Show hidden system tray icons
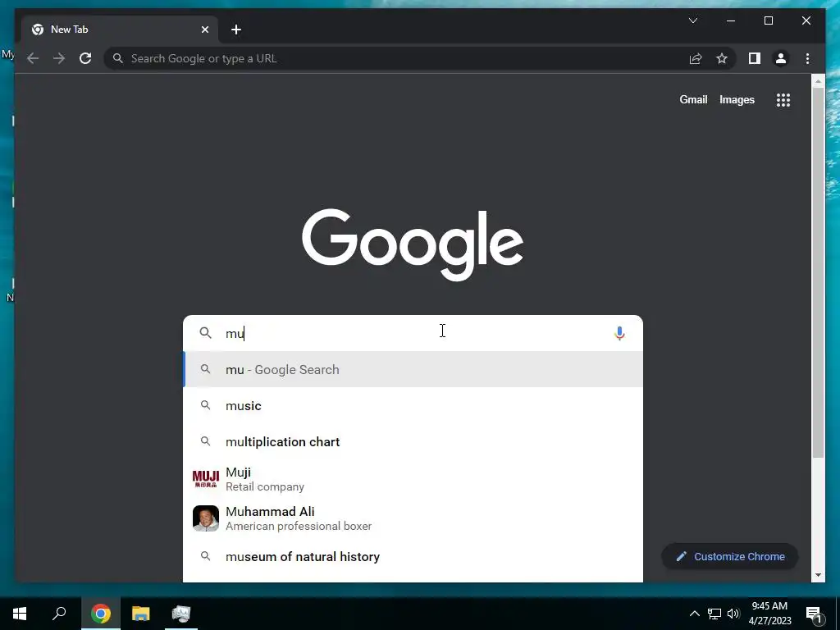 (x=694, y=614)
